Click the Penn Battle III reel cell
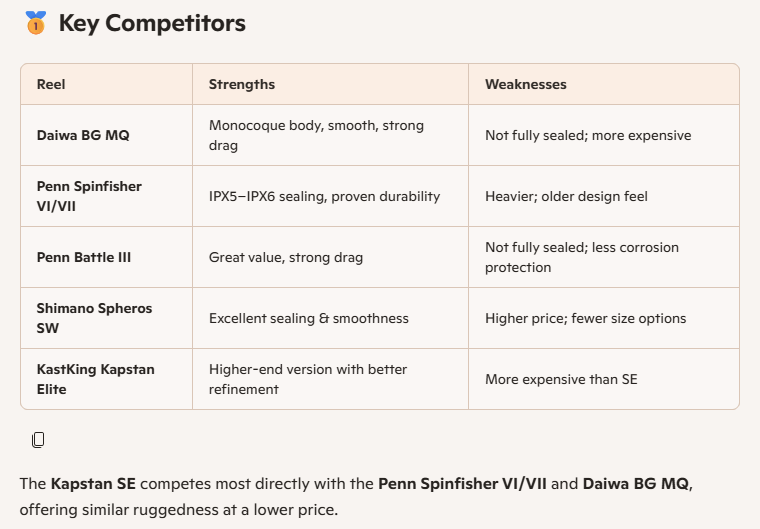Image resolution: width=760 pixels, height=529 pixels. tap(83, 257)
